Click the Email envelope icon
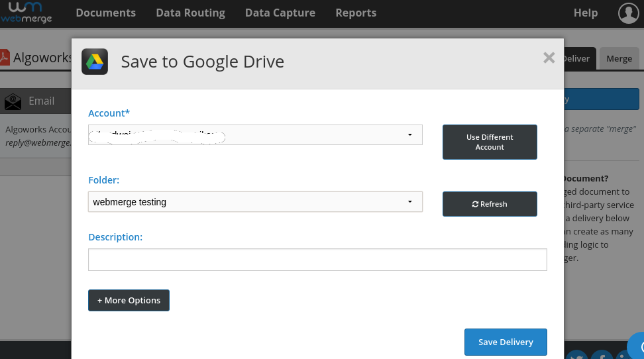The height and width of the screenshot is (359, 644). click(x=13, y=101)
